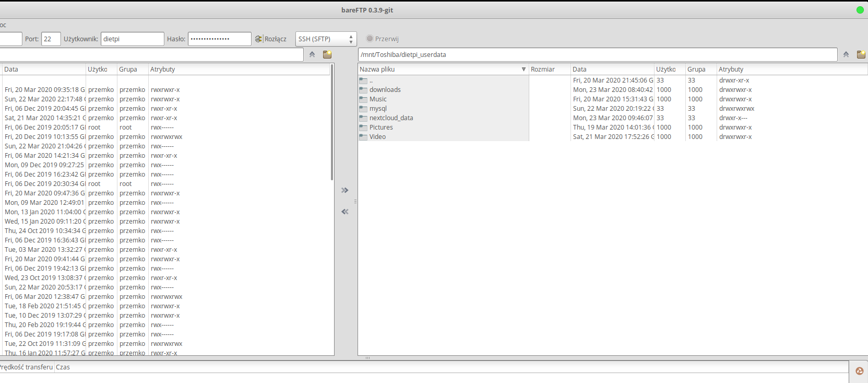Select the nextcloud_data folder icon
This screenshot has height=383, width=868.
[x=363, y=118]
